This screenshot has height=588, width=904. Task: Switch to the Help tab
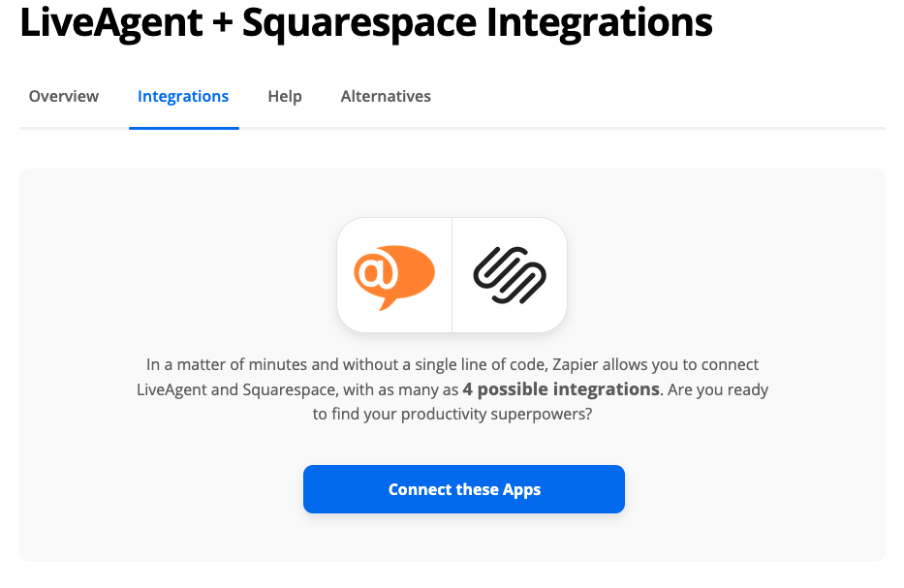point(284,96)
